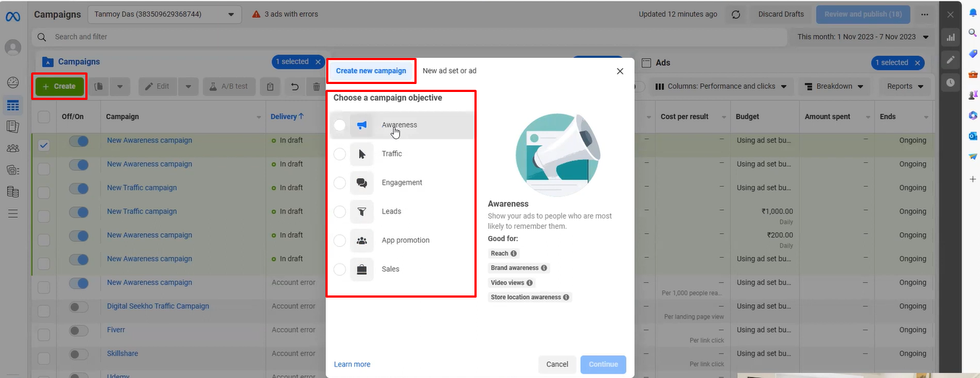Screen dimensions: 980x378
Task: Toggle on the Digital Seekho Traffic Campaign switch
Action: click(x=79, y=306)
